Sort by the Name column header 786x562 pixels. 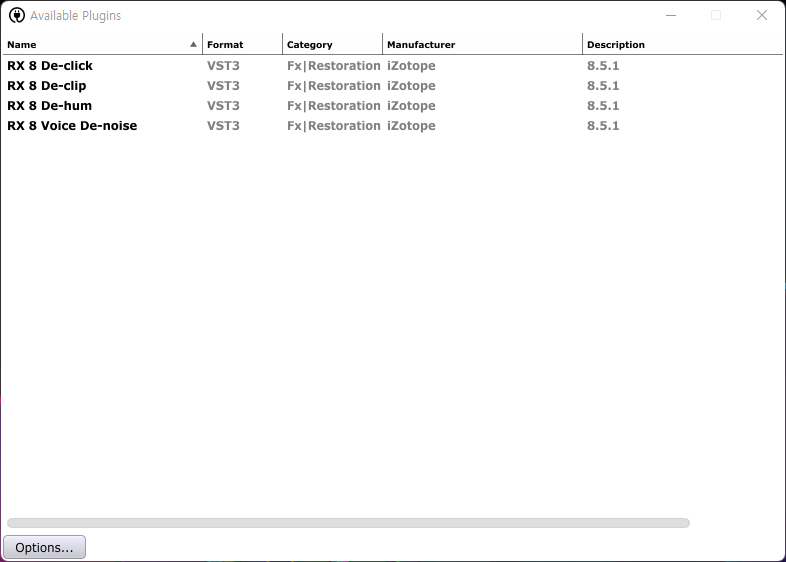pyautogui.click(x=102, y=44)
